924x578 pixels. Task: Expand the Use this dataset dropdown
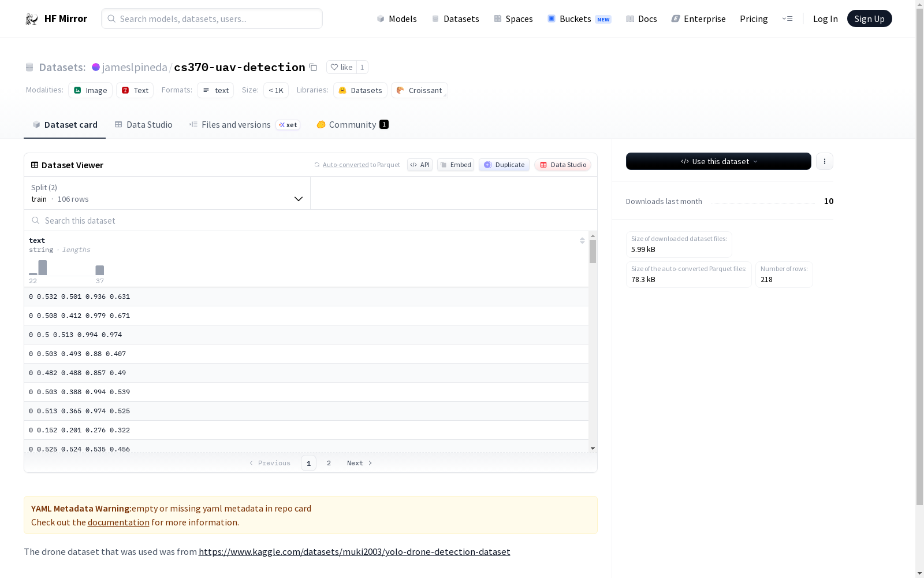718,161
